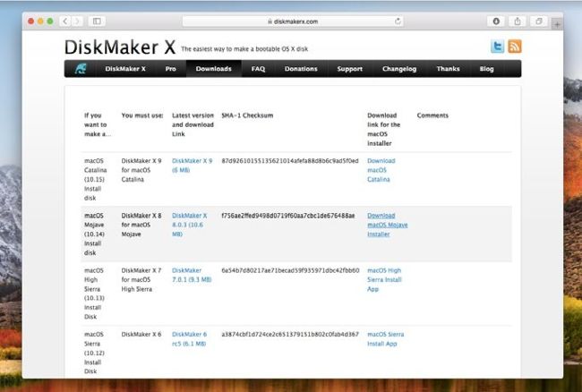View the Changelog page

(399, 69)
